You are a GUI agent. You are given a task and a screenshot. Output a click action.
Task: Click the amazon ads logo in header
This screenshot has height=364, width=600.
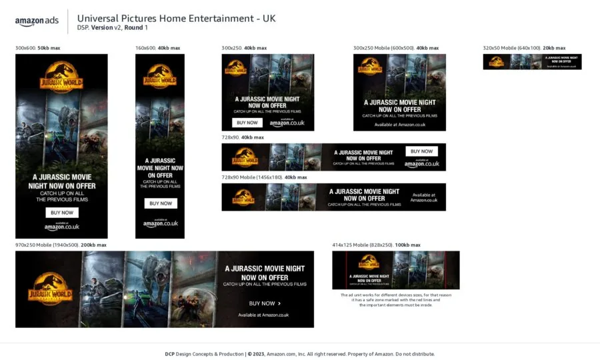pyautogui.click(x=37, y=21)
